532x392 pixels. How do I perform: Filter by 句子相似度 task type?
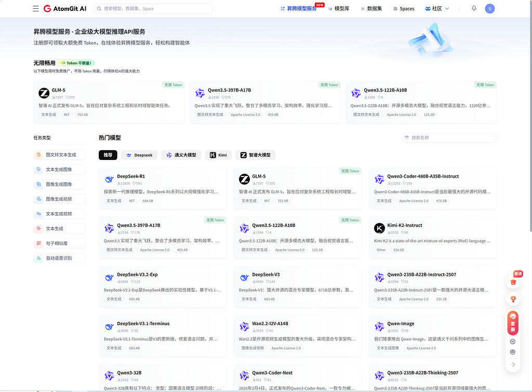click(59, 243)
